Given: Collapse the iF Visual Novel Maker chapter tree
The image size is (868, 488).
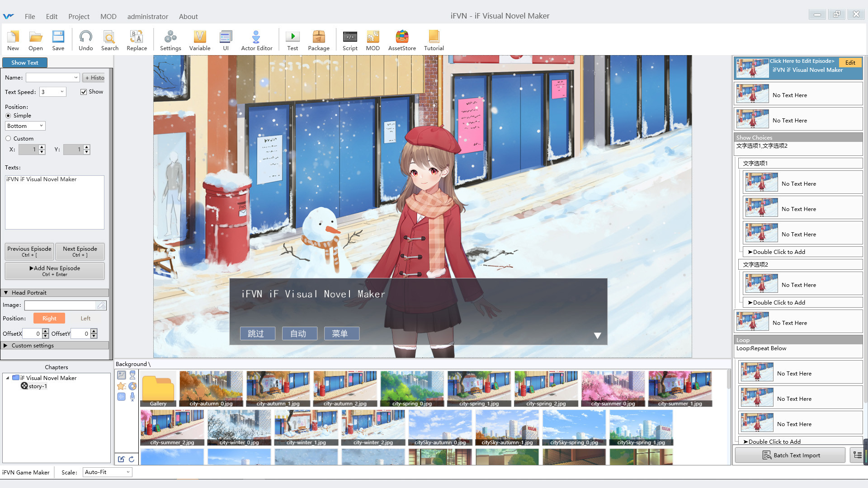Looking at the screenshot, I should click(x=7, y=378).
